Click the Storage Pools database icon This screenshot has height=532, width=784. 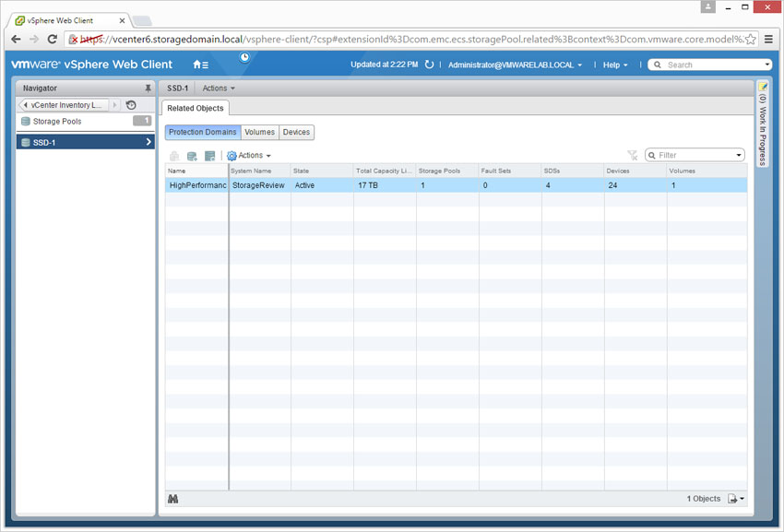click(x=26, y=121)
